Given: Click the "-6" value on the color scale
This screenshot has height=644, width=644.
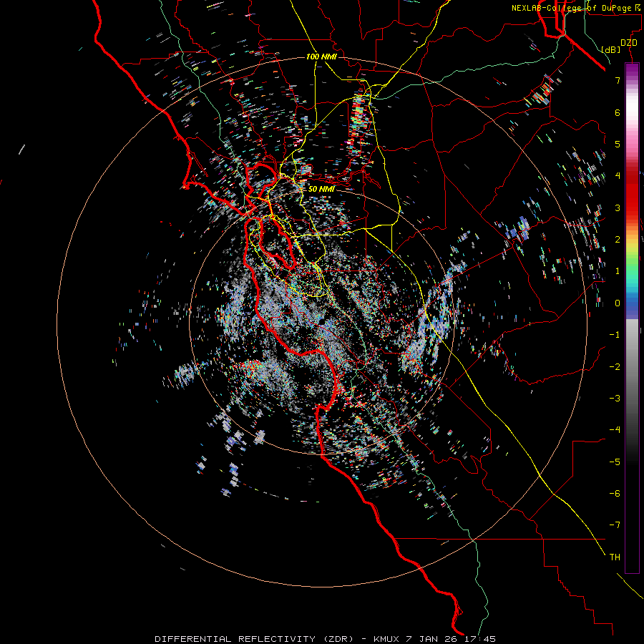Looking at the screenshot, I should pos(615,494).
